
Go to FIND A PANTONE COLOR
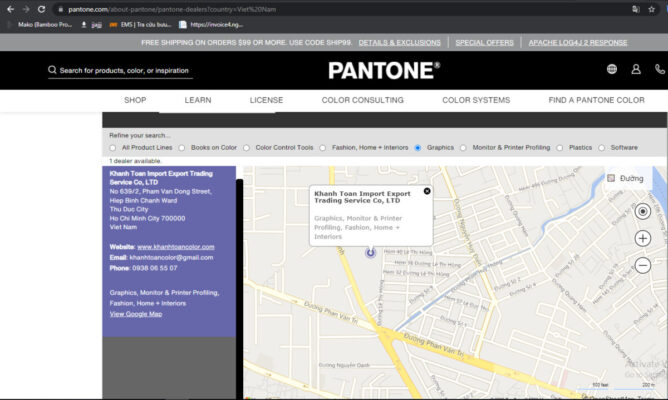(x=596, y=100)
